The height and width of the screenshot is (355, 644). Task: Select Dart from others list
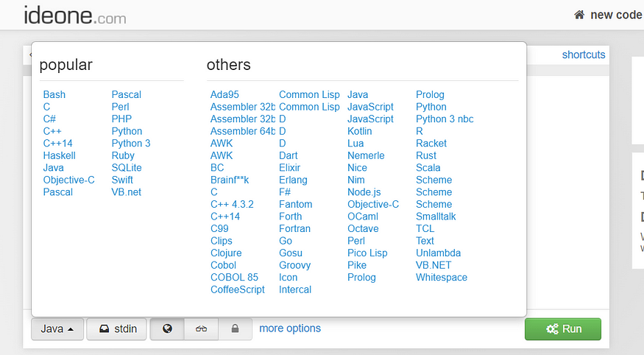click(x=289, y=155)
